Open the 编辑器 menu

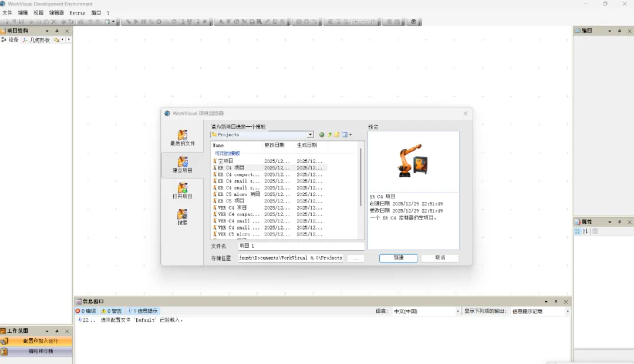[56, 13]
